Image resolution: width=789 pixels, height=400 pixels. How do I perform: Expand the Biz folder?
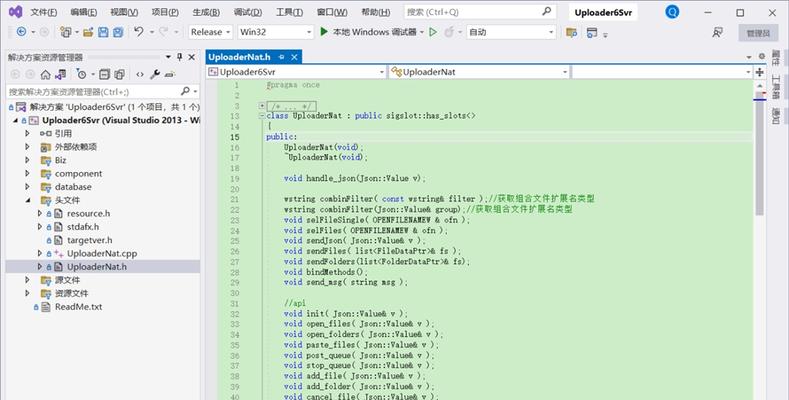[28, 160]
